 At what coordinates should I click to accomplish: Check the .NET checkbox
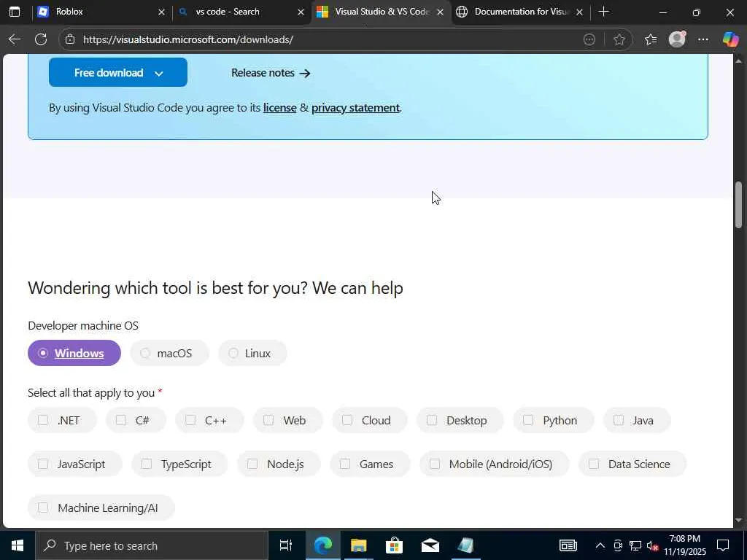(x=43, y=420)
